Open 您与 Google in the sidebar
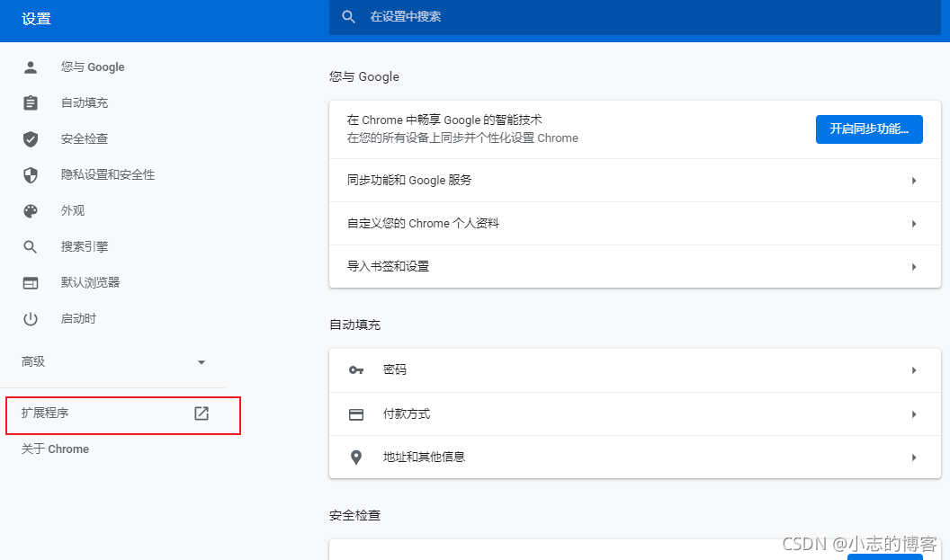 93,67
